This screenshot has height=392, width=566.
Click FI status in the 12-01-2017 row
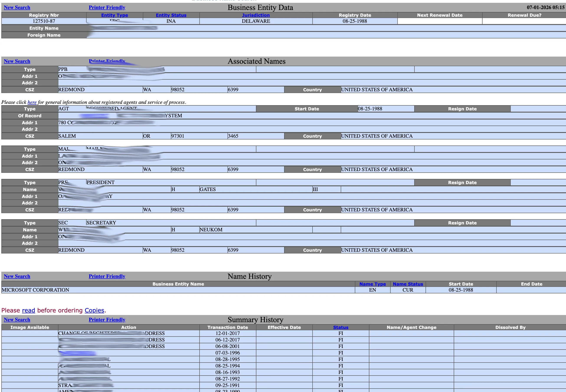[341, 333]
